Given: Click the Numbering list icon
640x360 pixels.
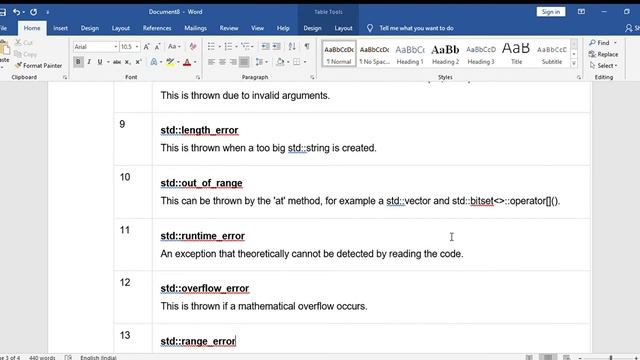Looking at the screenshot, I should pos(228,47).
